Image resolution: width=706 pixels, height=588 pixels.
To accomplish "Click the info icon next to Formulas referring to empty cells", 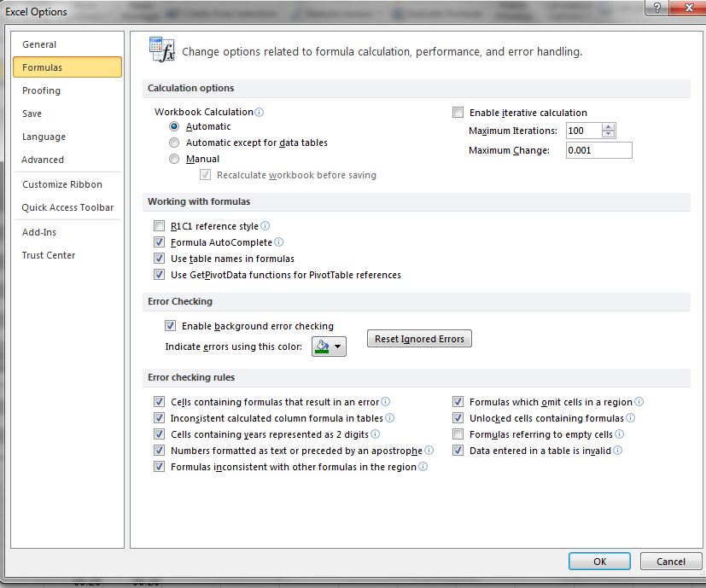I will pyautogui.click(x=619, y=434).
